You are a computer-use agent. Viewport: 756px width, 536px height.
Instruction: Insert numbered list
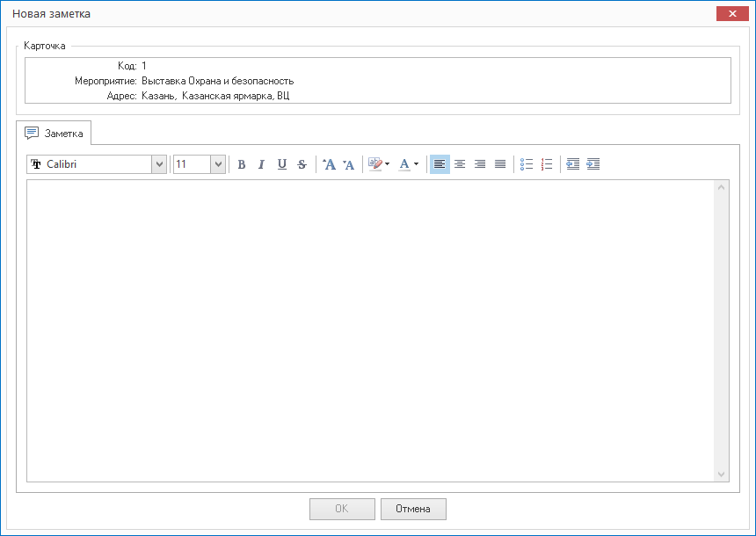(547, 164)
